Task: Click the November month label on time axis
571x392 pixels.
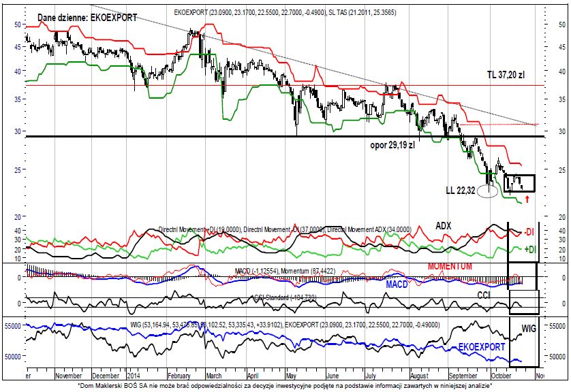Action: coord(68,375)
